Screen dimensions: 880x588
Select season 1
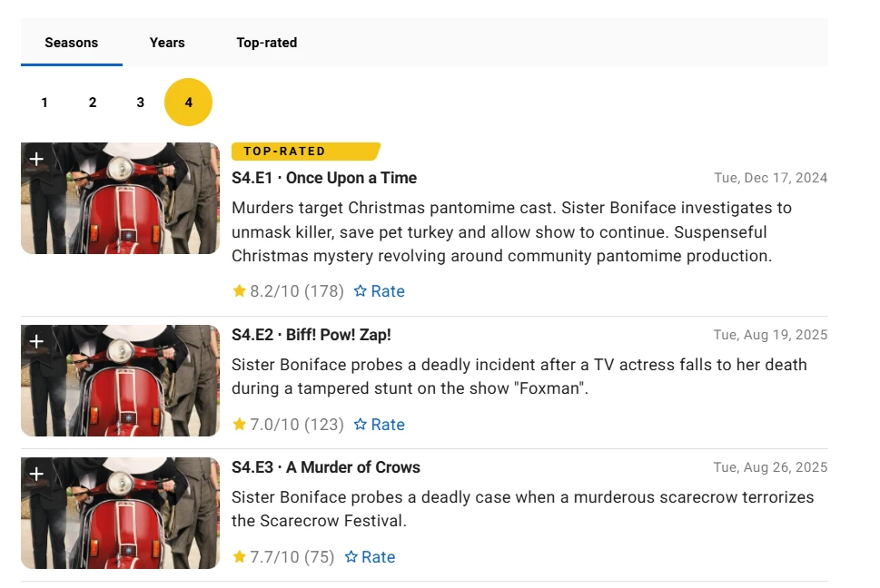[x=44, y=103]
